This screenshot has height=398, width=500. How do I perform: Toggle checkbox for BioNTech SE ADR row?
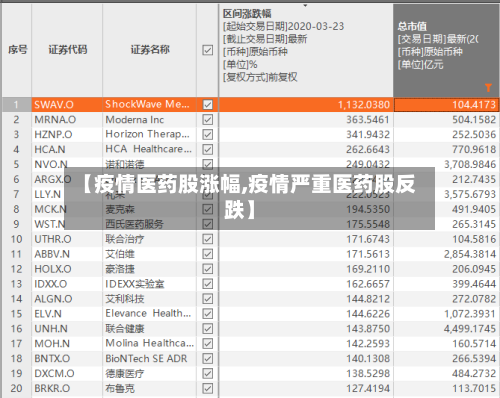[208, 358]
